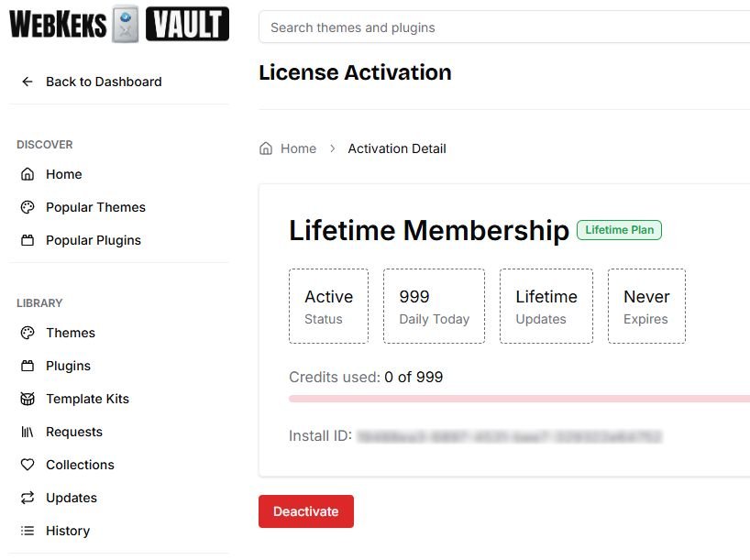Click the breadcrumb home icon
This screenshot has height=560, width=750.
pyautogui.click(x=266, y=148)
